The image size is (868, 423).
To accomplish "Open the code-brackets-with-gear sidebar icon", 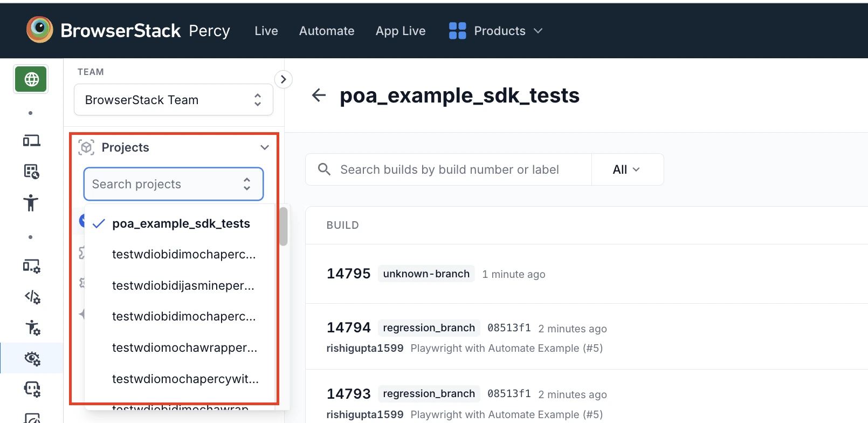I will (x=32, y=297).
